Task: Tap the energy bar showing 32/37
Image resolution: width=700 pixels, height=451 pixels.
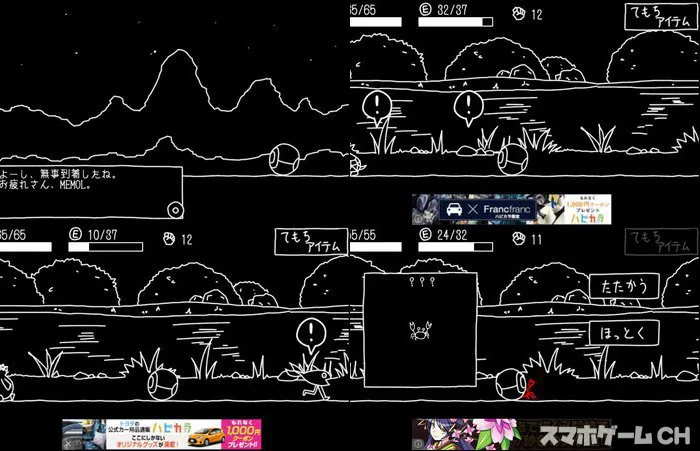Action: click(x=455, y=22)
